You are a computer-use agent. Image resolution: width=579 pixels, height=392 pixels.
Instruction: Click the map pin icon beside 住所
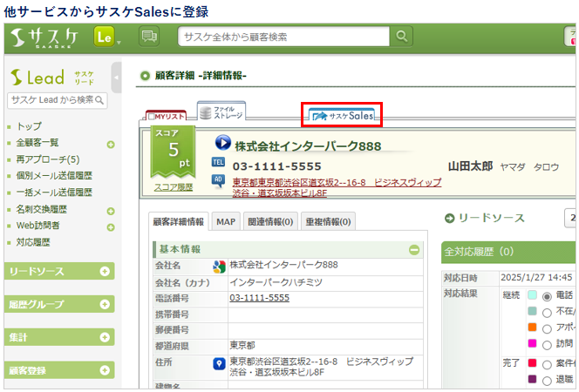pyautogui.click(x=219, y=364)
